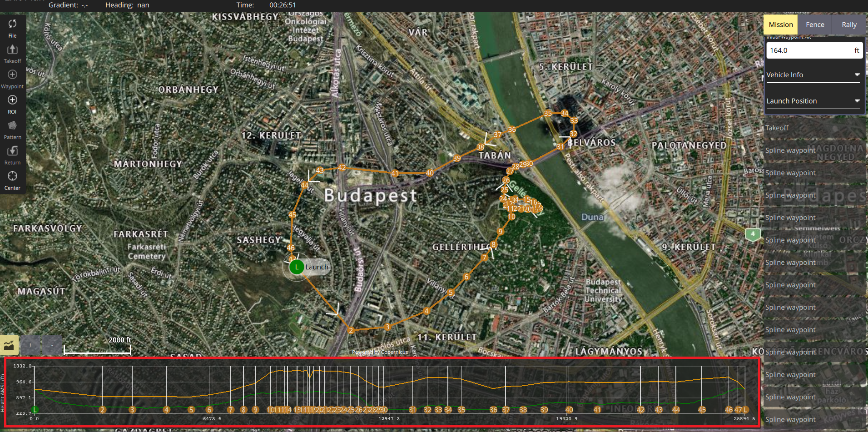Choose marker 41 in the terrain profile
Image resolution: width=868 pixels, height=432 pixels.
pyautogui.click(x=597, y=410)
